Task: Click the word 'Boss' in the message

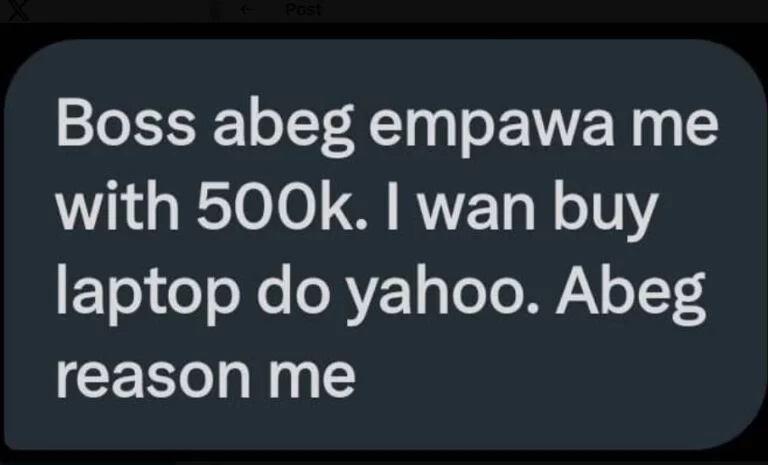Action: 125,122
